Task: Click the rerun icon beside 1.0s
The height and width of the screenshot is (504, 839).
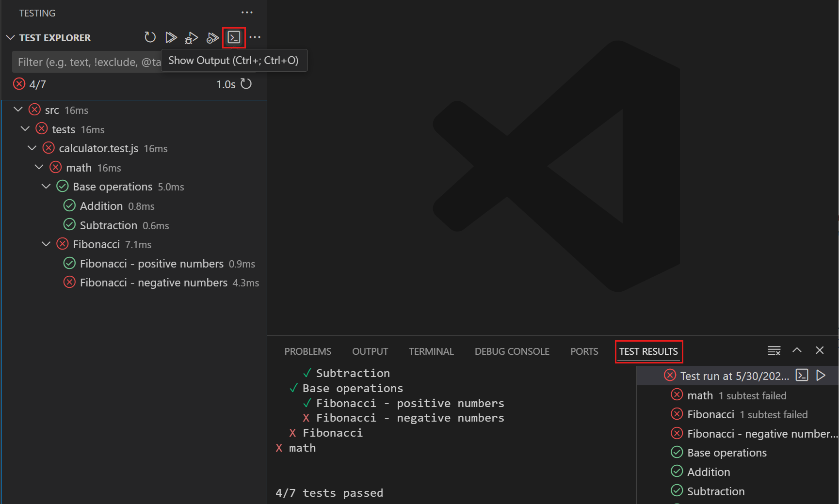Action: click(x=246, y=84)
